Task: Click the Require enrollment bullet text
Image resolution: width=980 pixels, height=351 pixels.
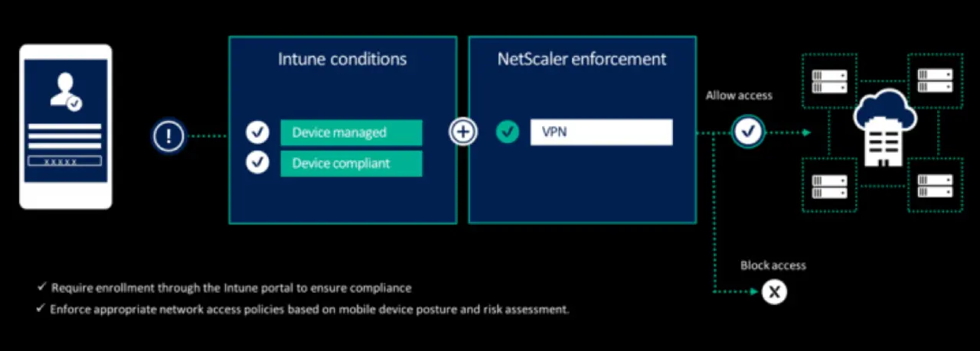Action: point(231,288)
